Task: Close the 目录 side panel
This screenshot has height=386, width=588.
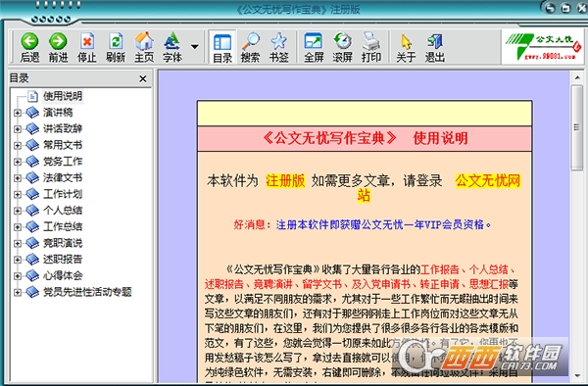Action: click(143, 78)
